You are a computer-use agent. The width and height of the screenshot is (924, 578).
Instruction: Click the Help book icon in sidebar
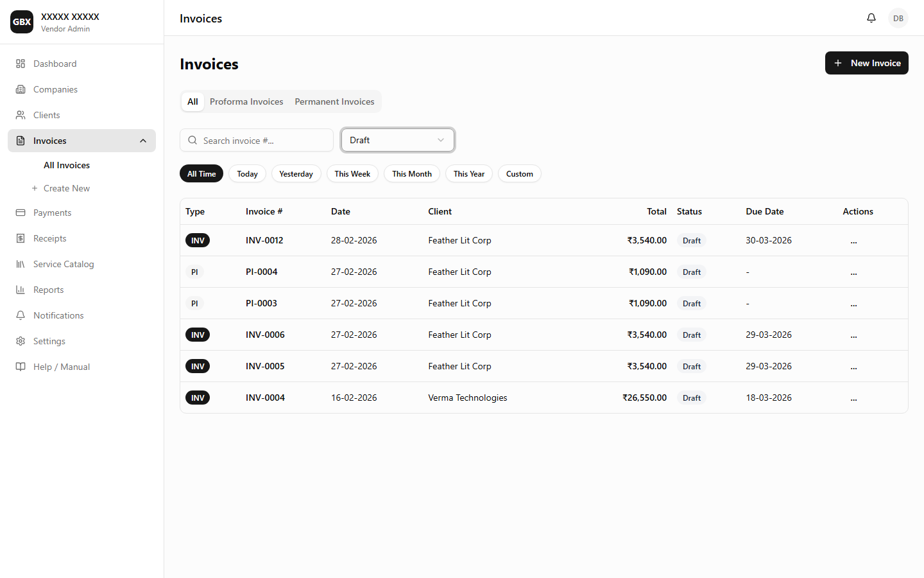pyautogui.click(x=21, y=367)
